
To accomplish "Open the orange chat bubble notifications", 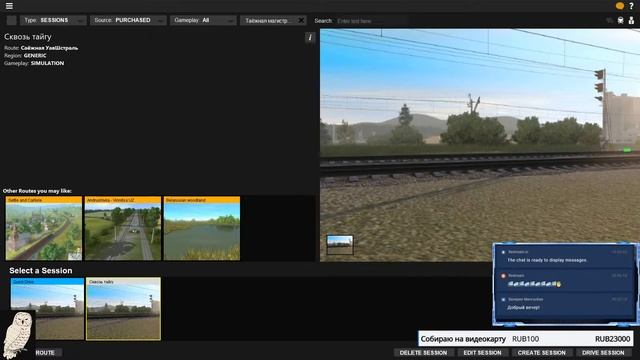I will tap(620, 6).
